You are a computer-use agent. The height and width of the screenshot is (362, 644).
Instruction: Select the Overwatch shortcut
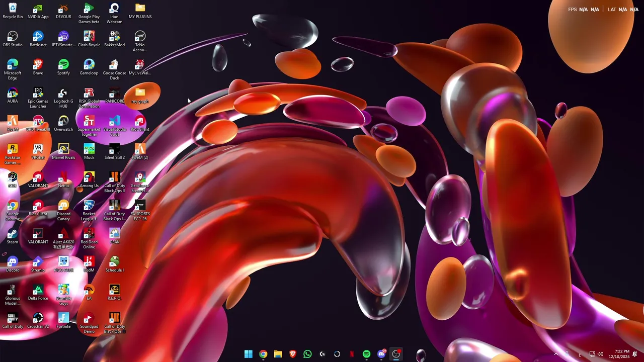click(x=63, y=124)
